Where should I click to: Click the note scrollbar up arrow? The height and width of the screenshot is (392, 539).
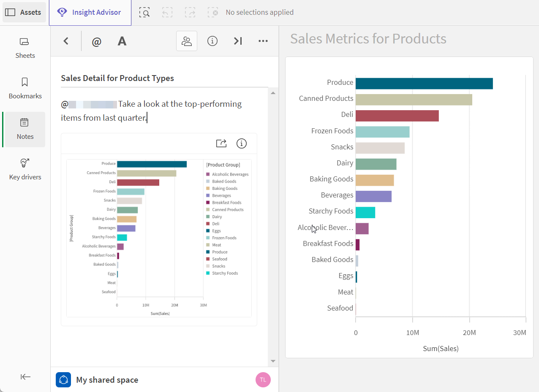pos(273,93)
